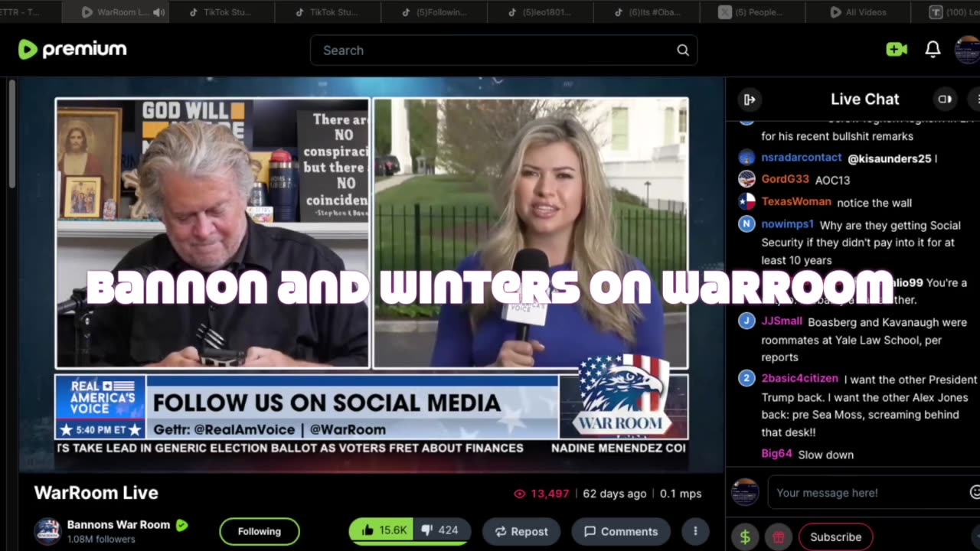Click nowimps1's N avatar
Viewport: 980px width, 551px height.
746,224
